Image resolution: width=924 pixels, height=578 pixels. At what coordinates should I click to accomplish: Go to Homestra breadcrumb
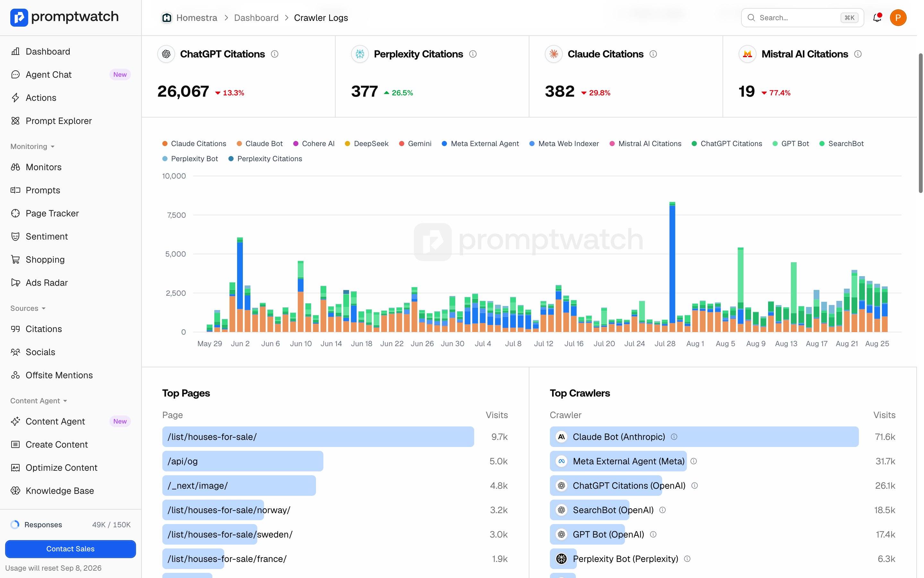(196, 18)
